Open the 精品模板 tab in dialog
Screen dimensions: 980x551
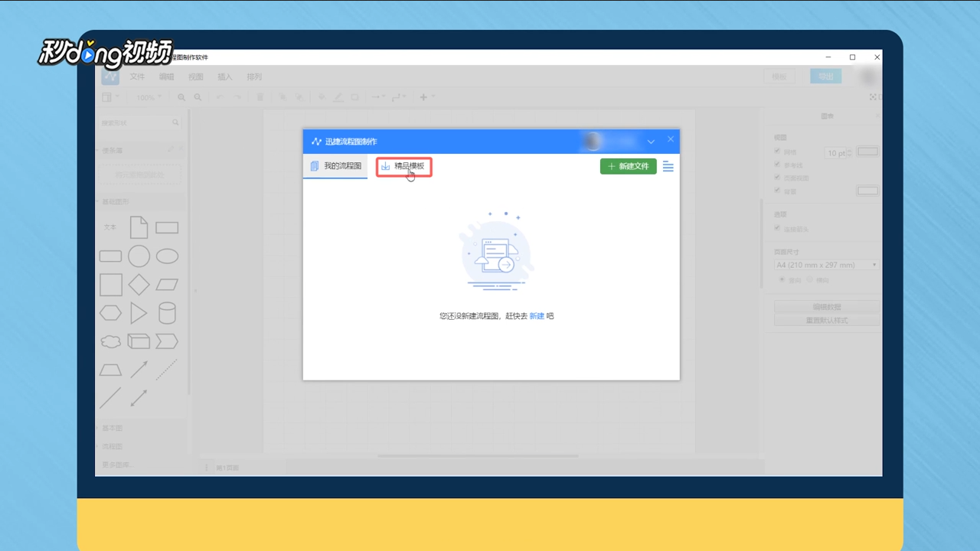[404, 166]
